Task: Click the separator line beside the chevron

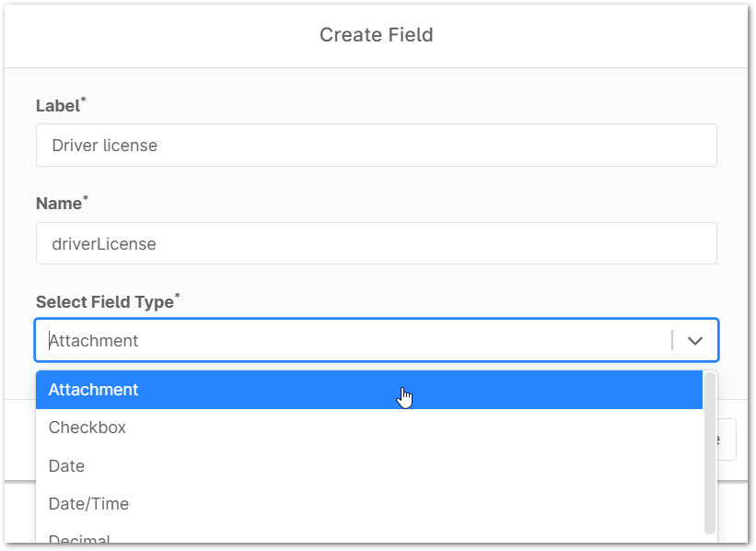Action: click(672, 341)
